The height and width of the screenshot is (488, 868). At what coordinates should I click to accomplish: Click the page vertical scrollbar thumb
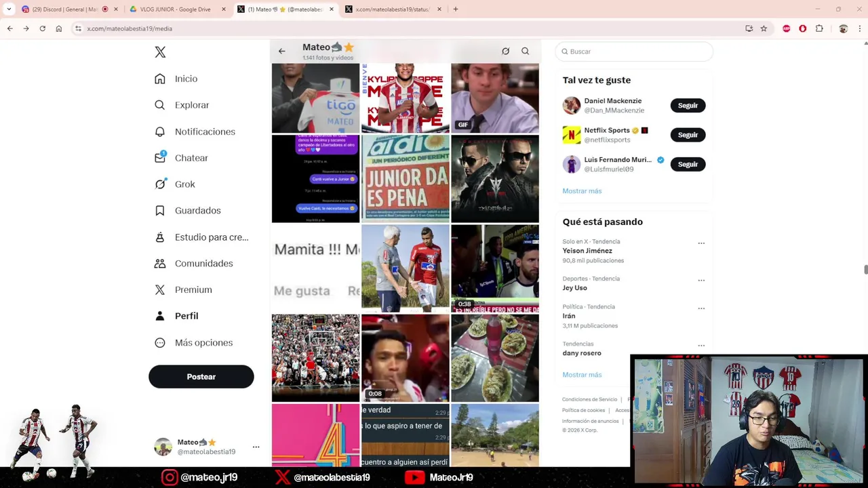tap(865, 270)
